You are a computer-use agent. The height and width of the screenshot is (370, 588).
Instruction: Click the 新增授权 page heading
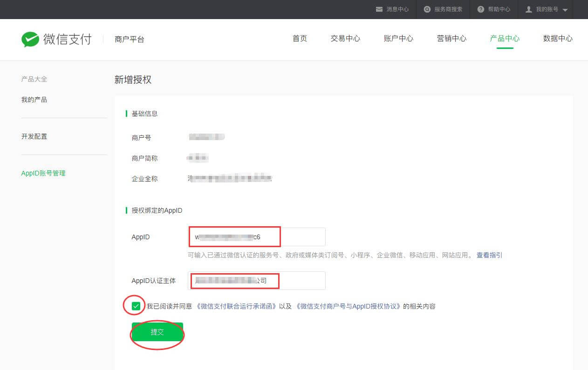click(133, 80)
